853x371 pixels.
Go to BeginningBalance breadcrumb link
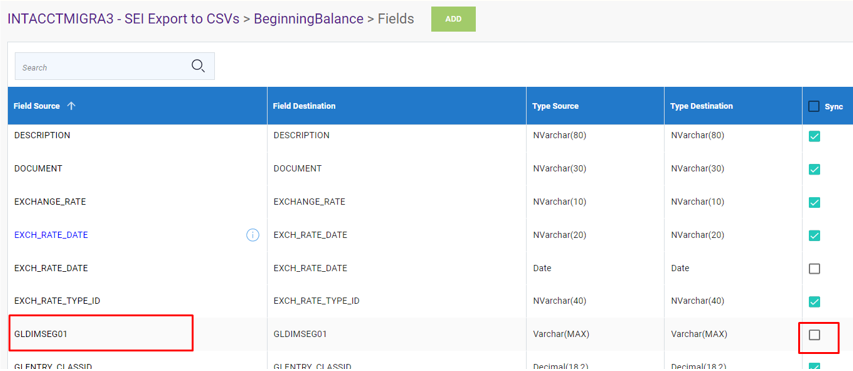[308, 19]
